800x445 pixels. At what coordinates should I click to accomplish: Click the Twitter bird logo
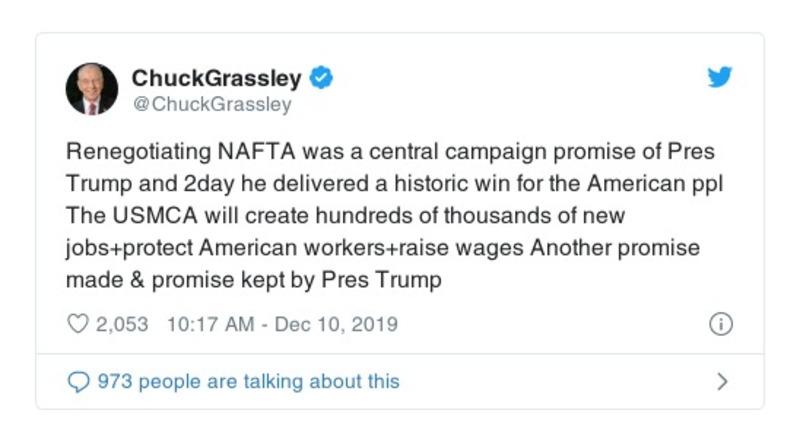(720, 78)
